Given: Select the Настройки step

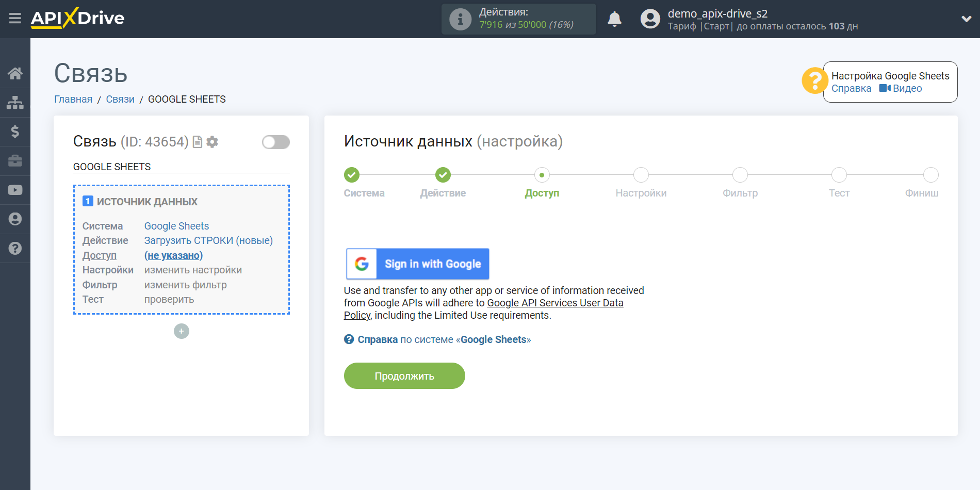Looking at the screenshot, I should pos(641,175).
